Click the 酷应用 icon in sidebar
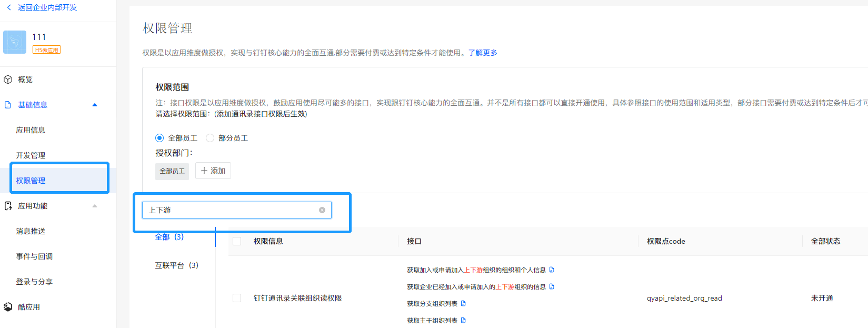 (x=8, y=307)
